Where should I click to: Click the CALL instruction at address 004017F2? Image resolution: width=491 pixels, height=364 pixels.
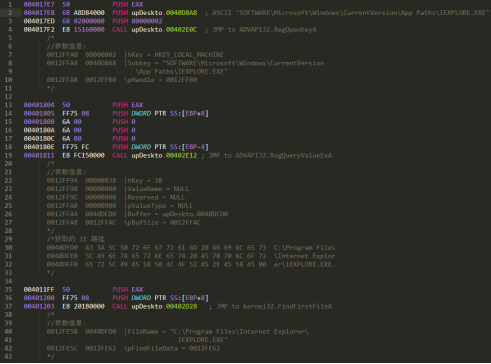(120, 30)
